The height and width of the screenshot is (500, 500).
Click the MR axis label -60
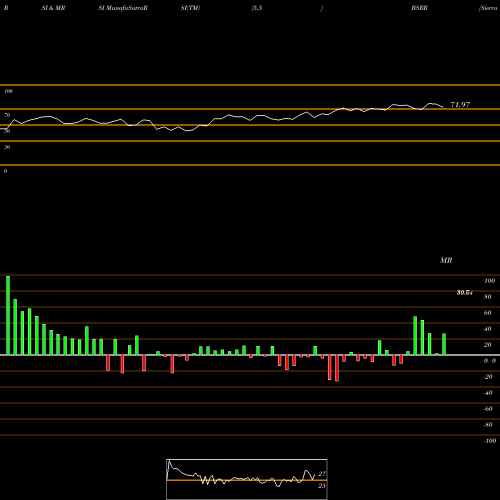tap(488, 409)
